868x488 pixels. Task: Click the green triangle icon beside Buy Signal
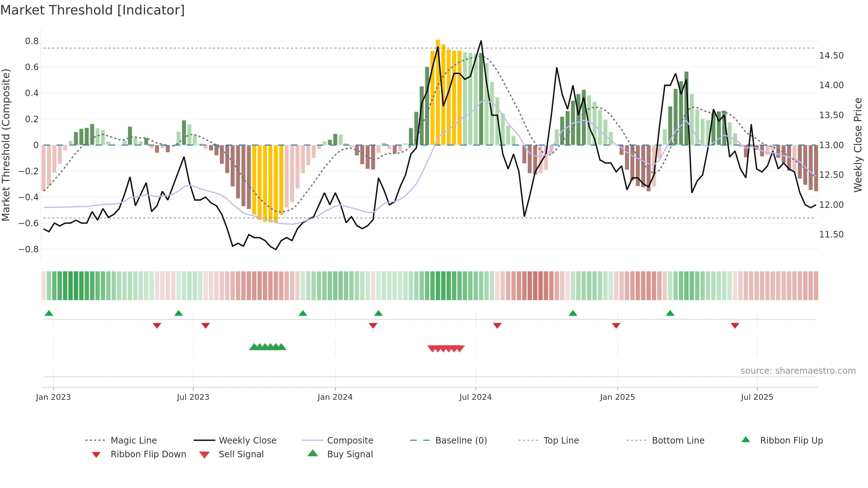(x=312, y=453)
